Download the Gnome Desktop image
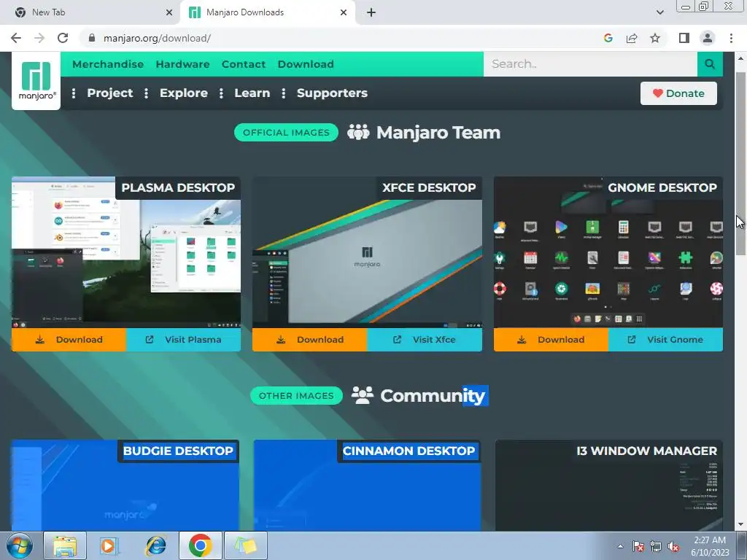This screenshot has height=560, width=747. 551,340
